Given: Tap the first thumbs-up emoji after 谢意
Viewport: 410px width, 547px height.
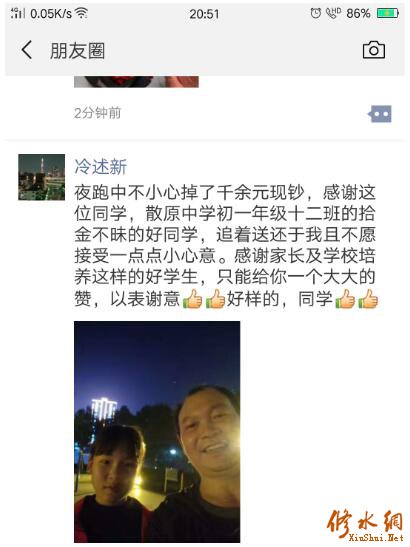Looking at the screenshot, I should [192, 299].
